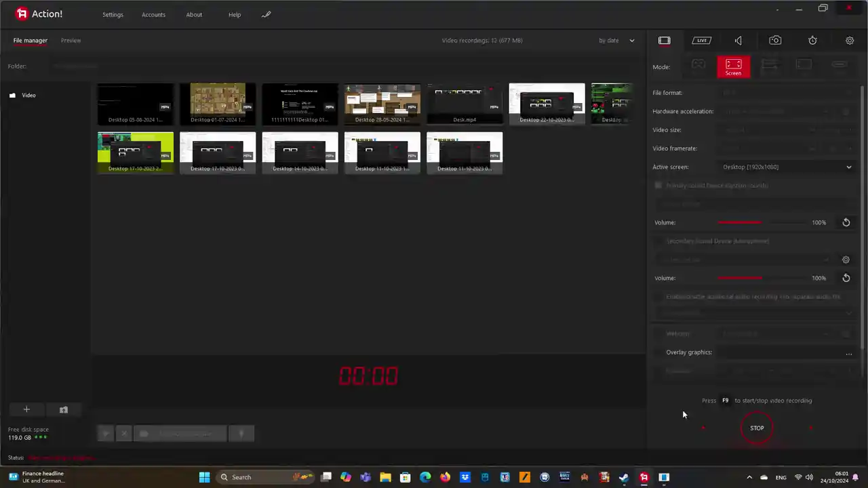Switch to the Preview tab
868x488 pixels.
71,41
